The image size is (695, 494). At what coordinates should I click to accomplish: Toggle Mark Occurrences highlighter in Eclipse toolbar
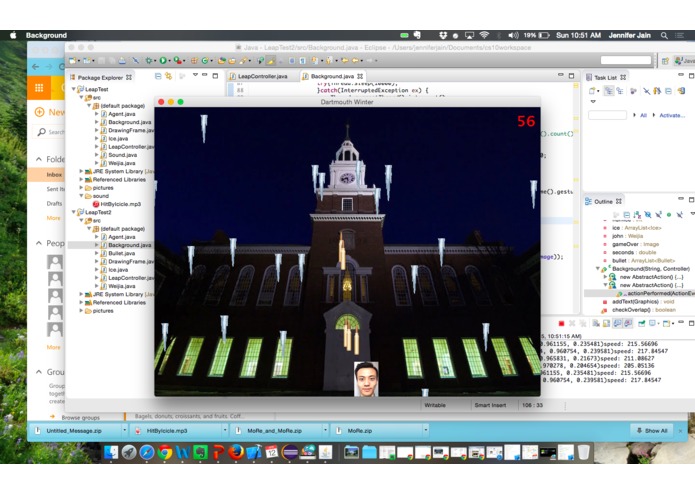point(270,61)
